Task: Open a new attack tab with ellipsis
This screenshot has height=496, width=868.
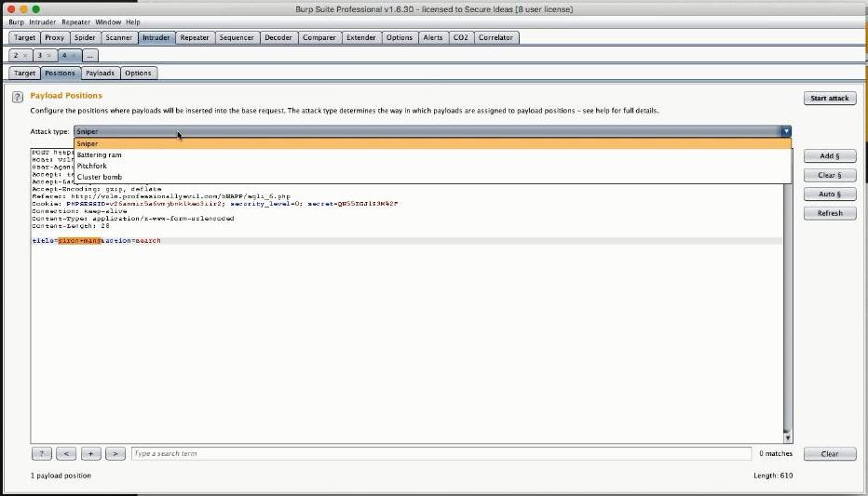Action: [89, 56]
